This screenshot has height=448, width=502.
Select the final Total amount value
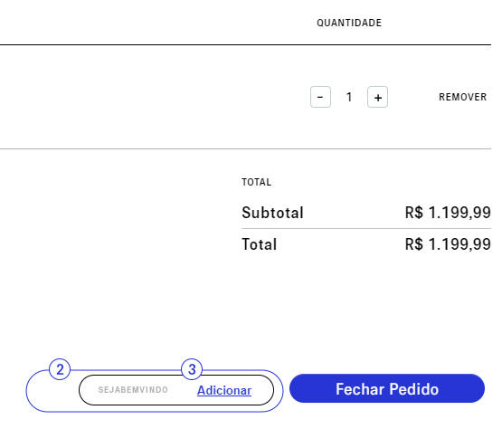[x=448, y=244]
